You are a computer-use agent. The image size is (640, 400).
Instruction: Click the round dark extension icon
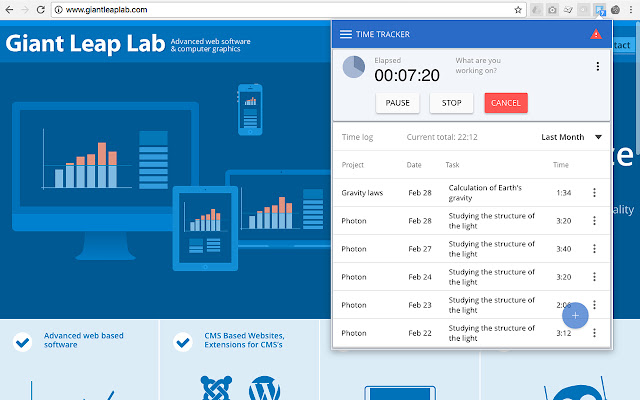coord(616,10)
